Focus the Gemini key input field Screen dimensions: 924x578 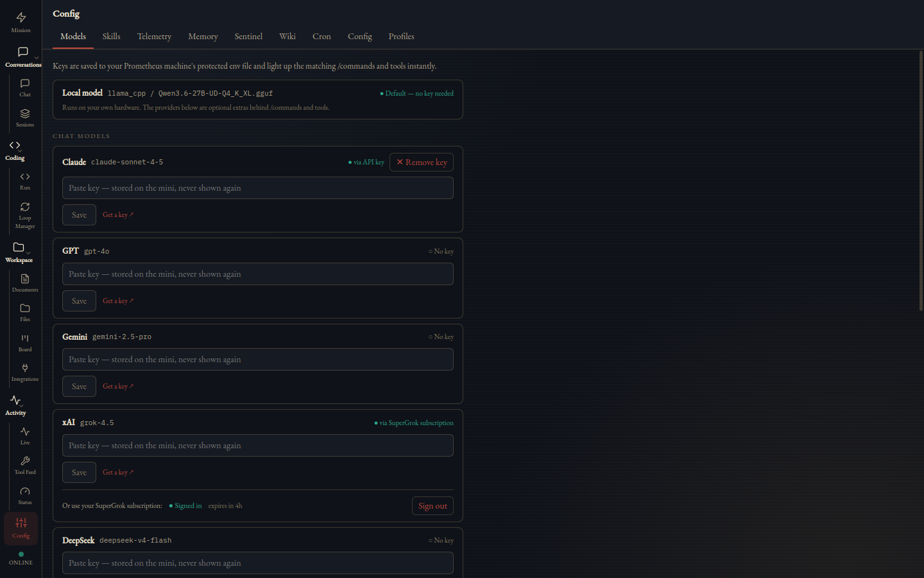coord(258,360)
